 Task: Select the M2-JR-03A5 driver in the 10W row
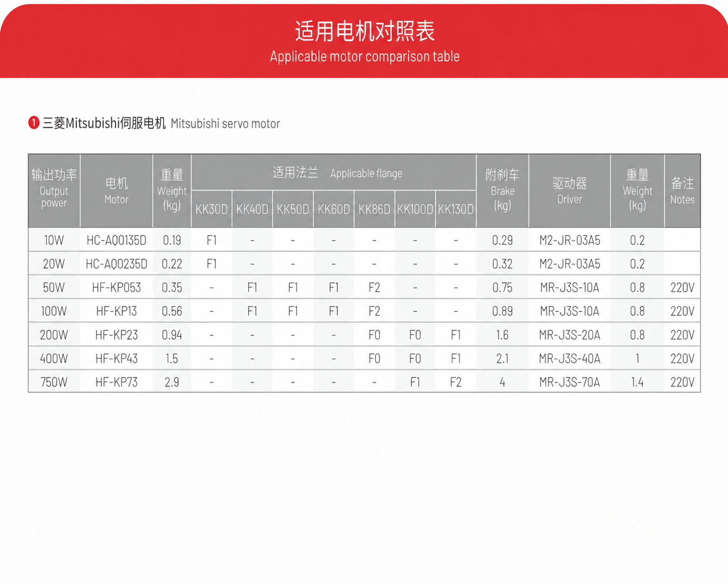[570, 240]
